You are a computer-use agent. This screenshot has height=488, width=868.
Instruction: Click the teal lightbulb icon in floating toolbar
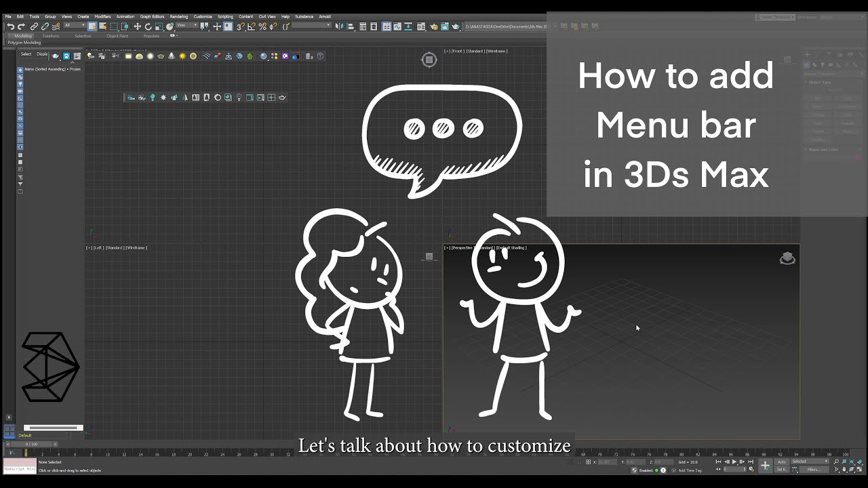pos(153,98)
